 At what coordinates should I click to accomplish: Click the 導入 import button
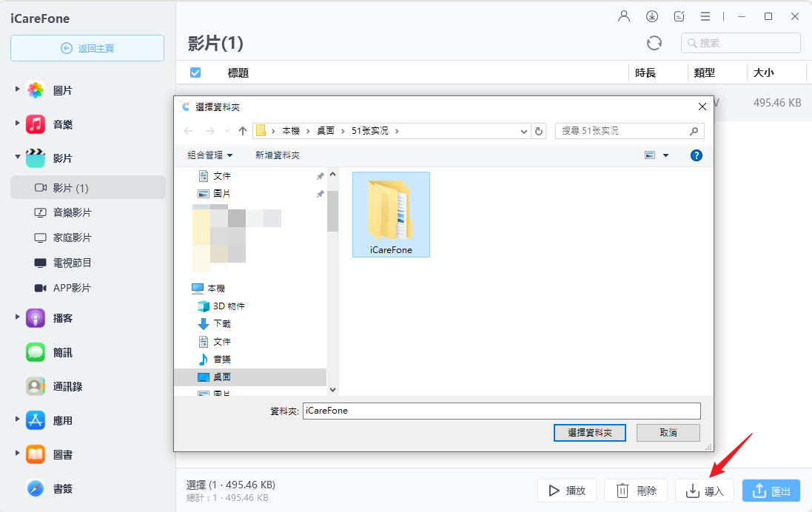pyautogui.click(x=704, y=491)
